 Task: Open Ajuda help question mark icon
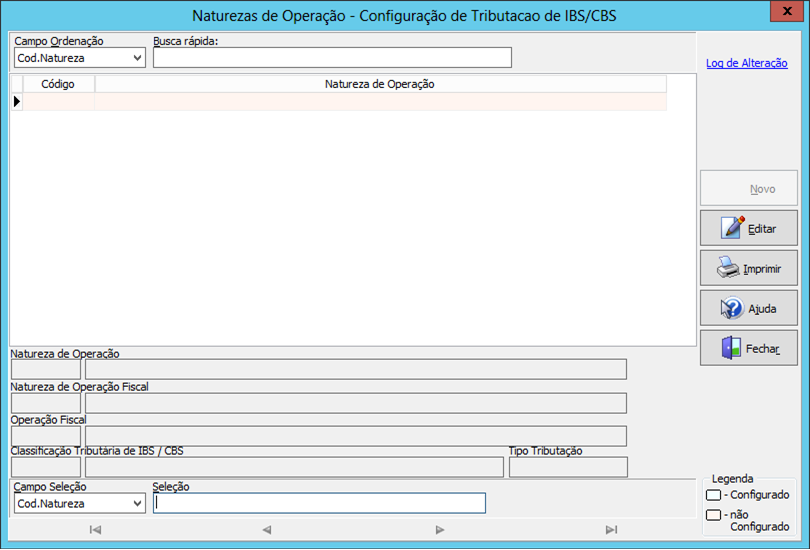click(732, 308)
